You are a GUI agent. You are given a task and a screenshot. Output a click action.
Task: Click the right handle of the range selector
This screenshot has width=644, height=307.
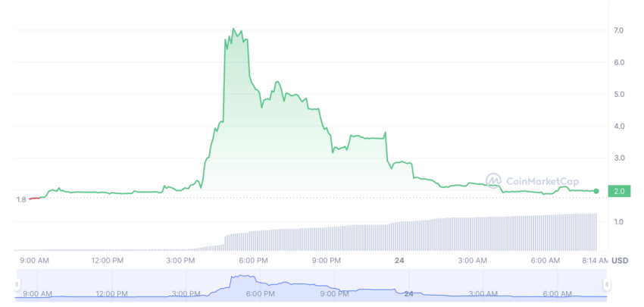pos(607,284)
